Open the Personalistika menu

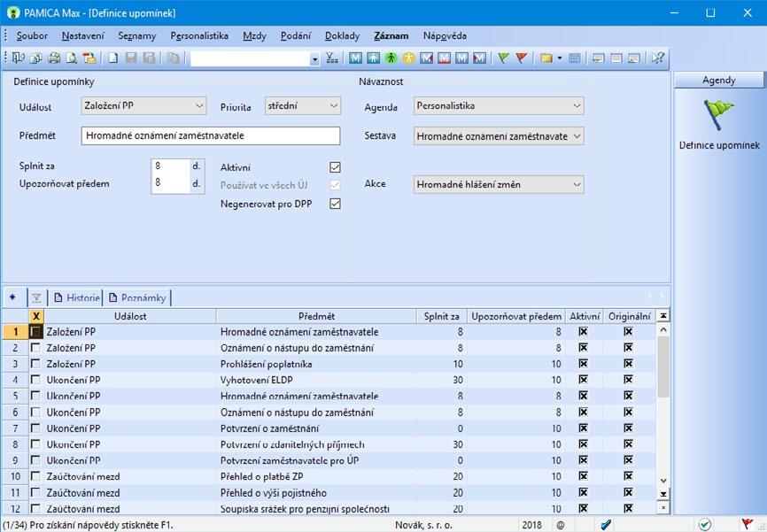tap(199, 35)
